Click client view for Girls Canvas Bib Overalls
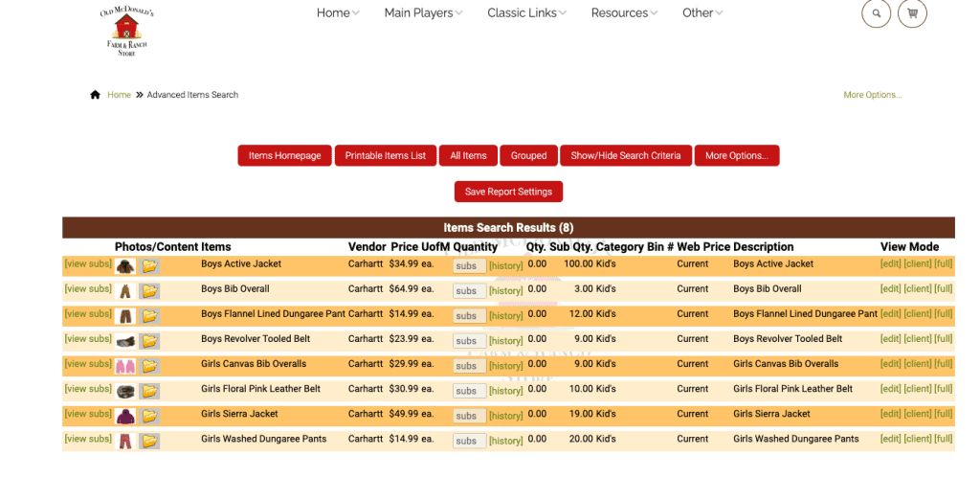The width and height of the screenshot is (980, 478). (918, 364)
